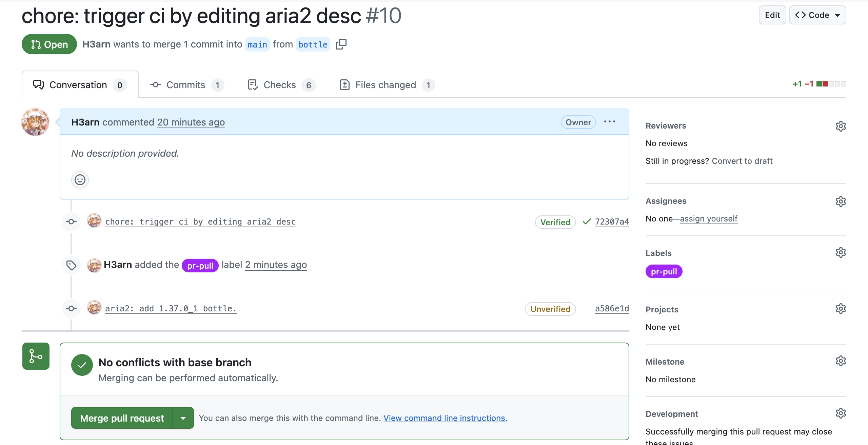Open the Labels gear settings
The image size is (868, 445).
pyautogui.click(x=841, y=253)
